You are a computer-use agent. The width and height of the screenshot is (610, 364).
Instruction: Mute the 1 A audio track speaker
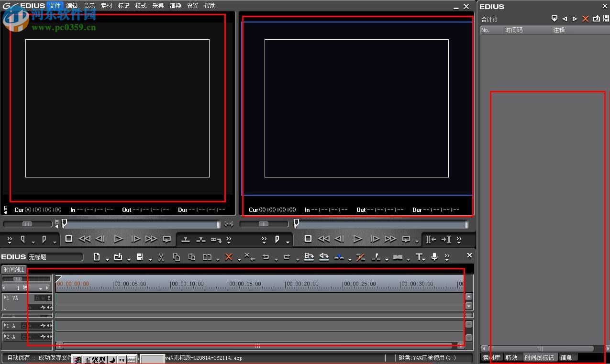click(49, 326)
